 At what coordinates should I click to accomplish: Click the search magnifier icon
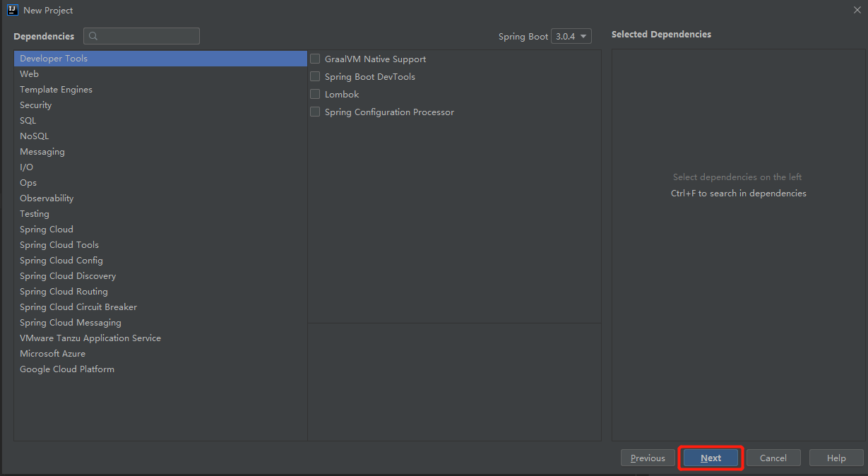[x=94, y=36]
